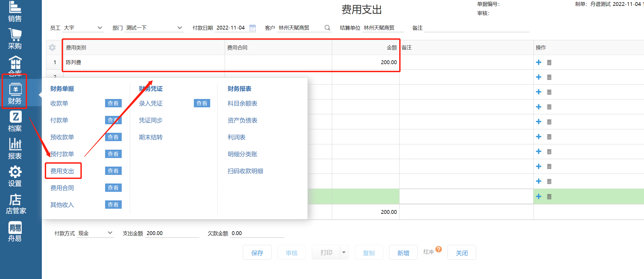Image resolution: width=644 pixels, height=279 pixels.
Task: Open 录入凭证 under 财务凭证
Action: click(x=151, y=103)
